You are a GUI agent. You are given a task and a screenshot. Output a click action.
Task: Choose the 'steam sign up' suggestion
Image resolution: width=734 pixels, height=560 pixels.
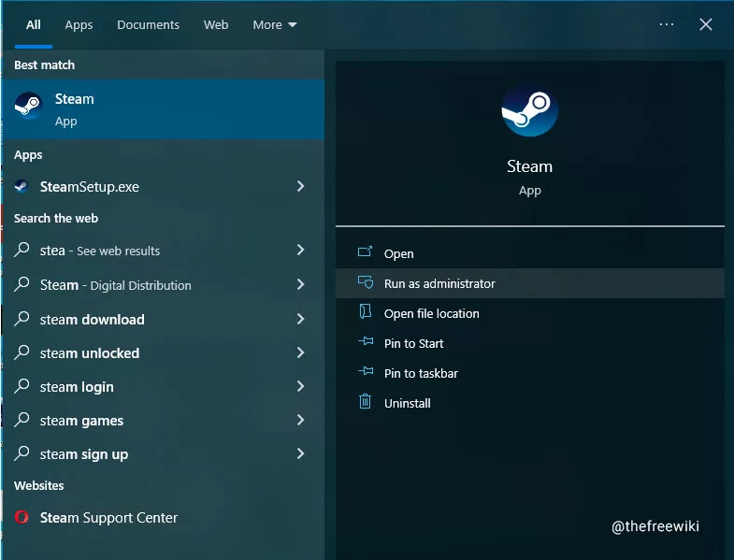pyautogui.click(x=84, y=454)
